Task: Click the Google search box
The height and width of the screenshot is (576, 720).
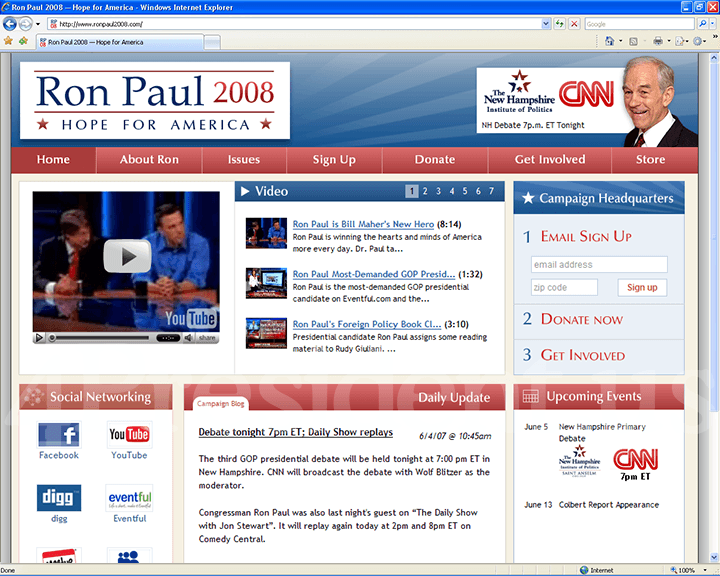Action: tap(639, 24)
